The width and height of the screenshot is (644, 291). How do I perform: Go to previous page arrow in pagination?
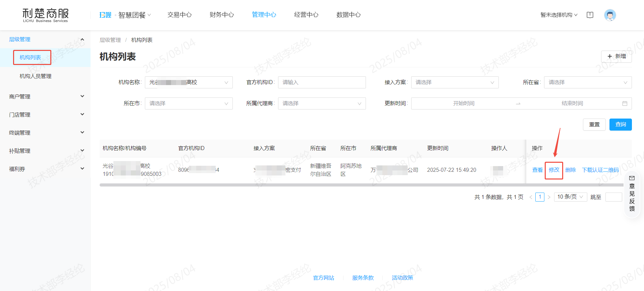(x=531, y=197)
